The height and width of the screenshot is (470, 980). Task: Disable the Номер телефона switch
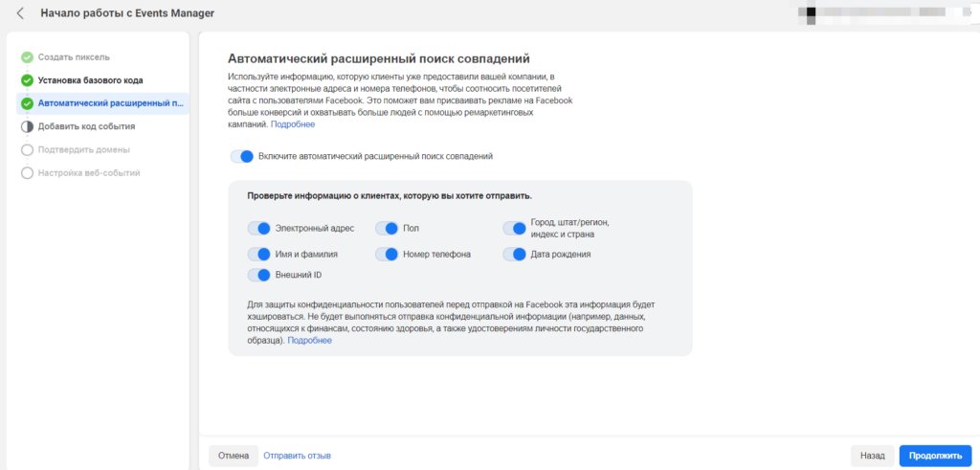pos(387,254)
